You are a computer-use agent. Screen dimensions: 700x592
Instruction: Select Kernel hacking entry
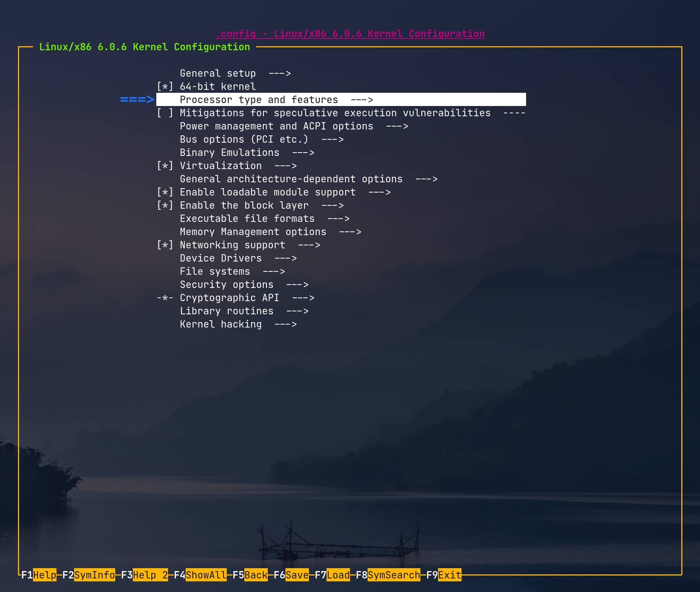[x=238, y=324]
